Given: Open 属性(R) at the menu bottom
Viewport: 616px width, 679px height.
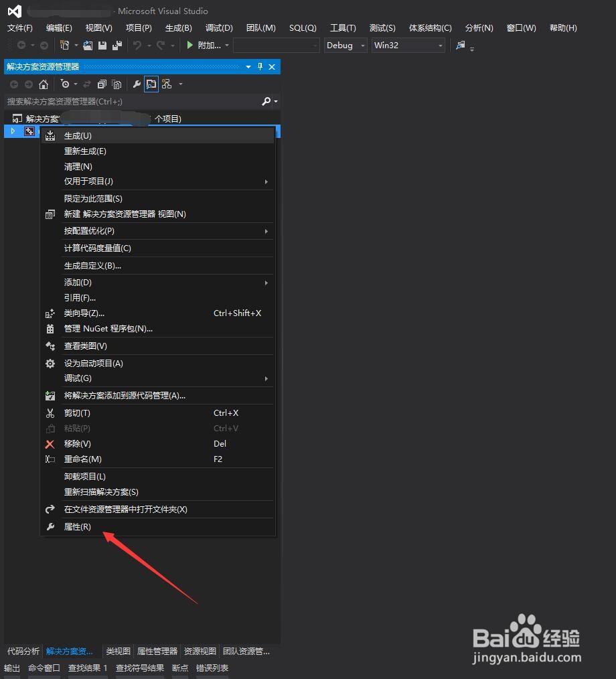Looking at the screenshot, I should pos(76,526).
